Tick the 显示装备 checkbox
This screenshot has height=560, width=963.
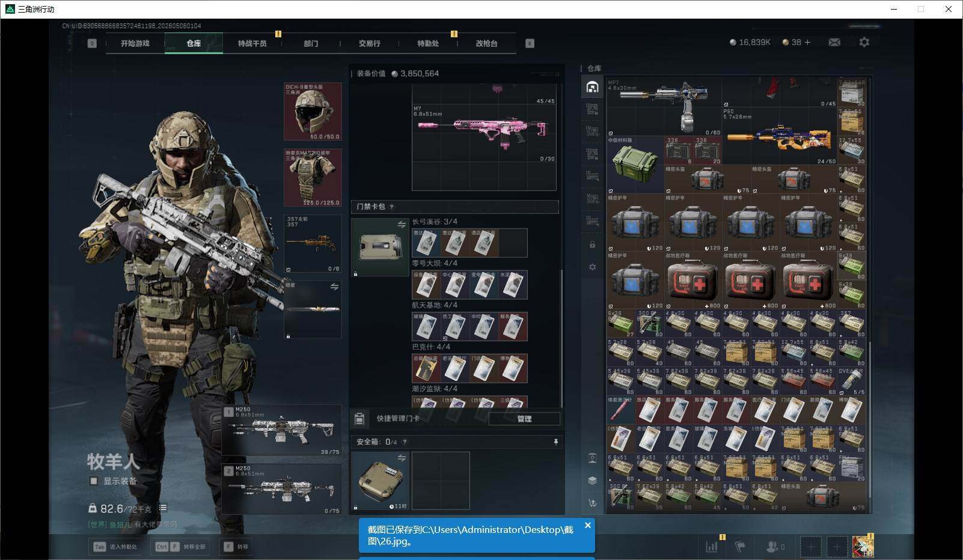pos(94,481)
